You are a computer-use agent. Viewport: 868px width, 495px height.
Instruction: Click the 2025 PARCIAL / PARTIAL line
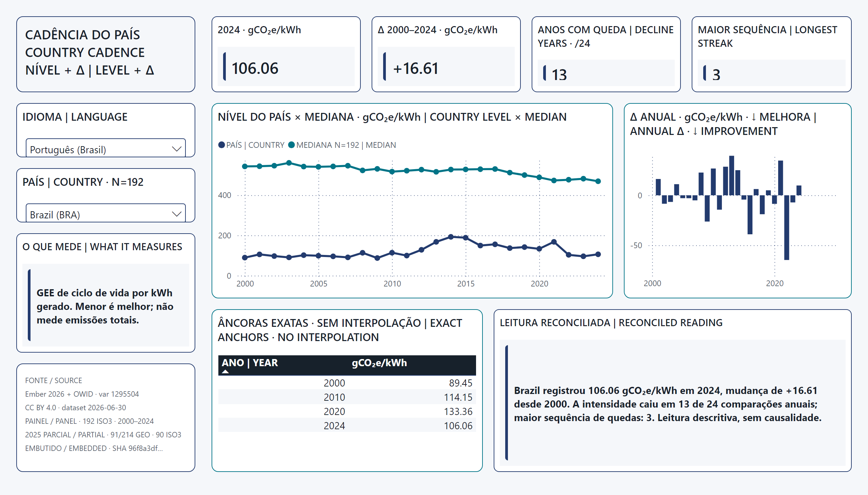coord(103,435)
